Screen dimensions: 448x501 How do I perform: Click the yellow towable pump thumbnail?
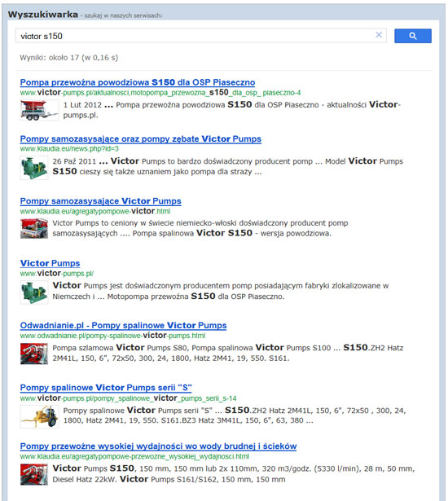pos(39,416)
